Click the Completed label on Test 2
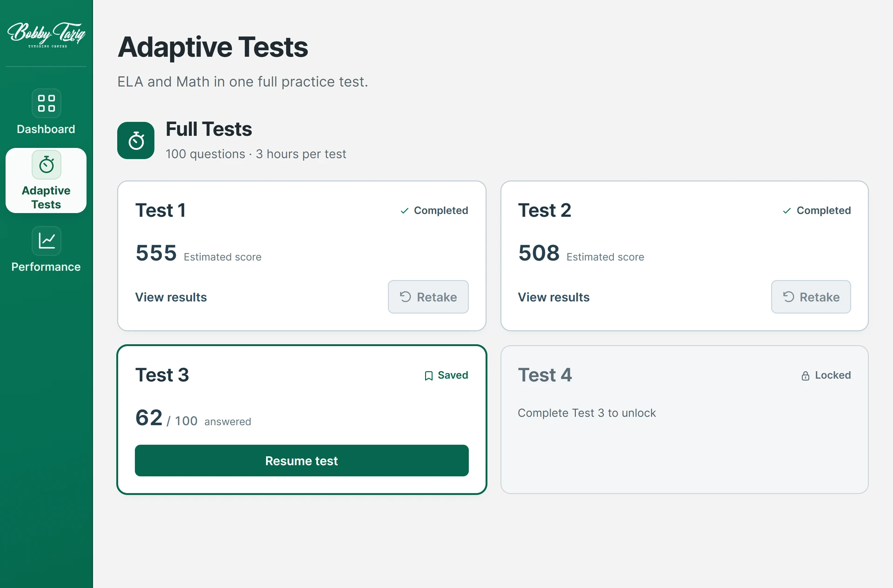 824,211
